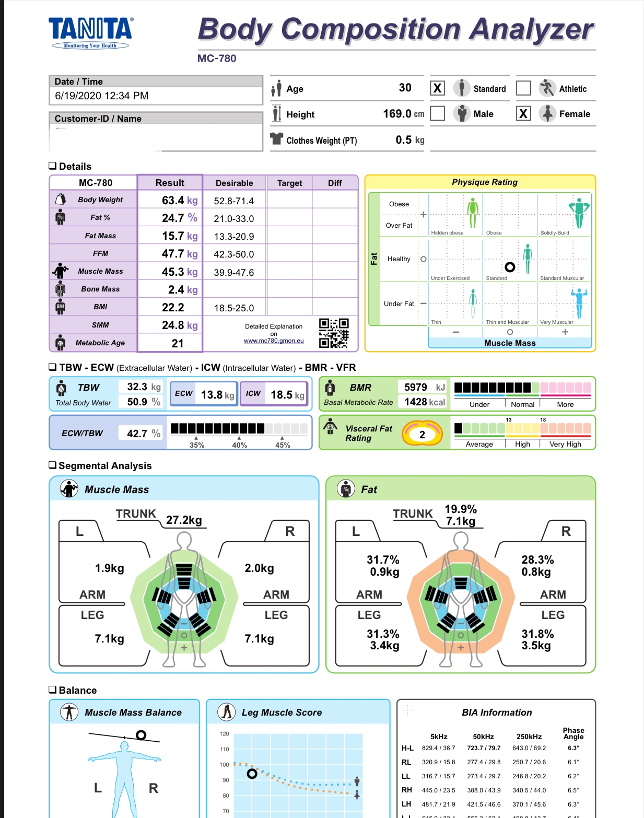Open the www.mc780.gmon.eu link
The width and height of the screenshot is (644, 818).
274,341
